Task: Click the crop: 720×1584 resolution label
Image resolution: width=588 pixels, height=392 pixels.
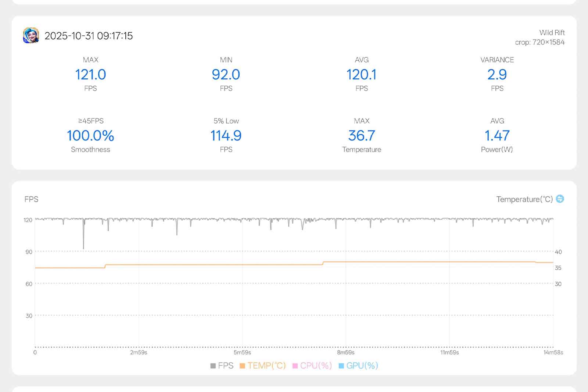Action: click(x=539, y=42)
